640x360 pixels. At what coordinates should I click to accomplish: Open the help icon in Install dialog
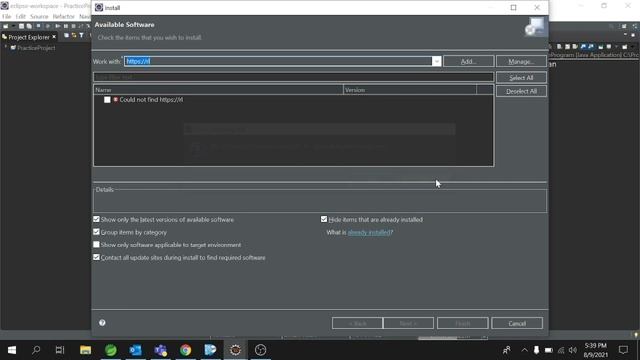[x=102, y=322]
